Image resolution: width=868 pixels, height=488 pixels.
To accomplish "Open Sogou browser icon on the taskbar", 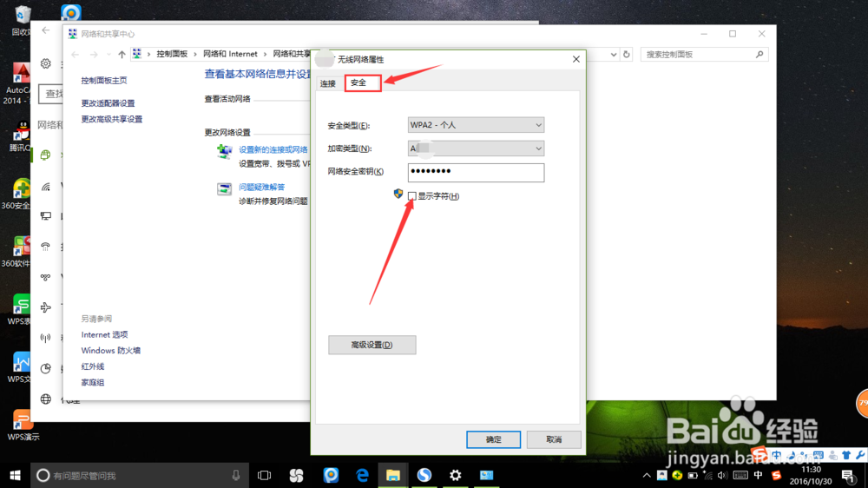I will pos(424,475).
